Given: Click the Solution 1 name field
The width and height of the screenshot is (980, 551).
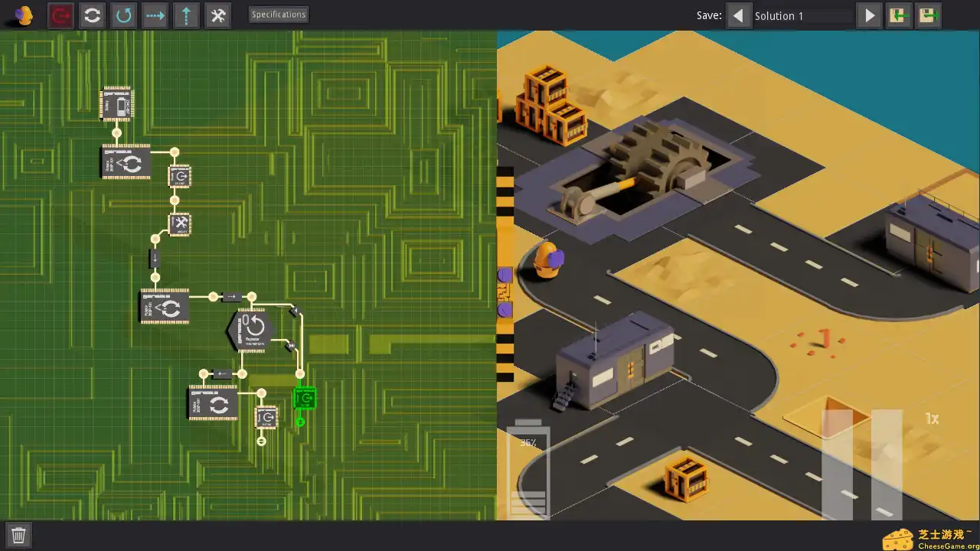Looking at the screenshot, I should tap(802, 16).
